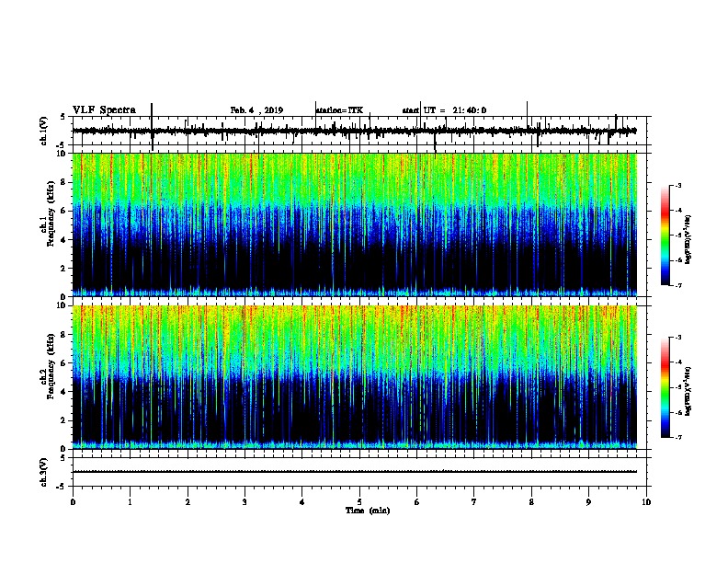Click the "3" minute tick label

click(245, 502)
